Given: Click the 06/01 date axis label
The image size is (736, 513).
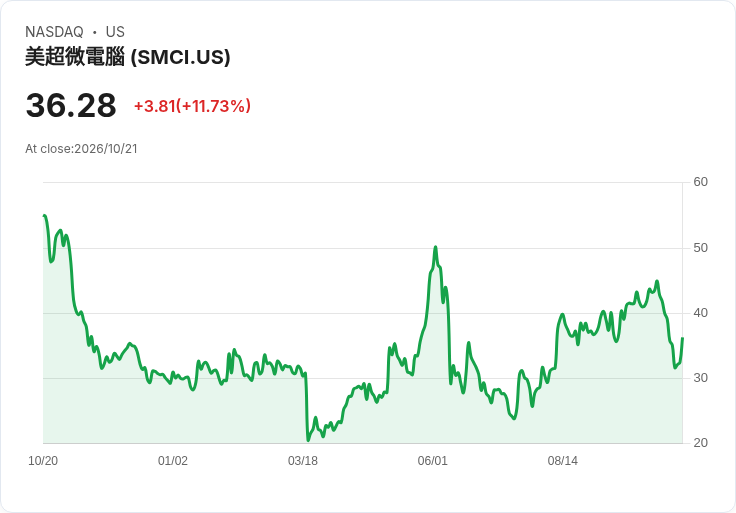Looking at the screenshot, I should tap(433, 461).
